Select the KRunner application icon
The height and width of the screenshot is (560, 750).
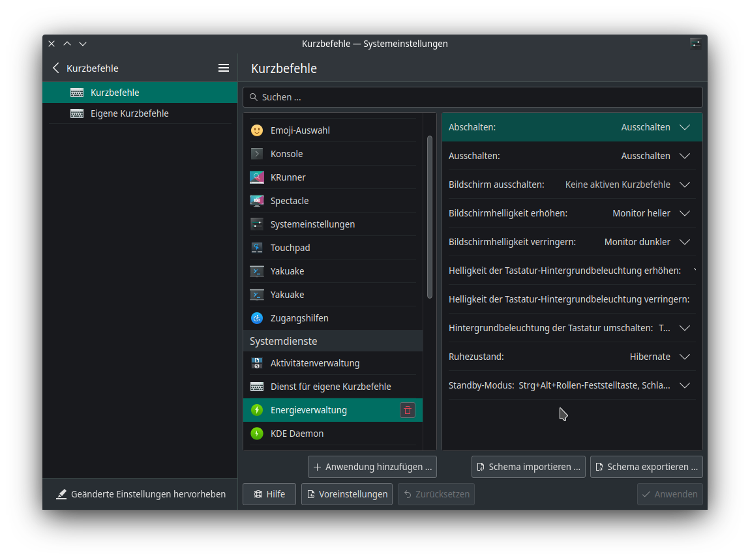[257, 177]
